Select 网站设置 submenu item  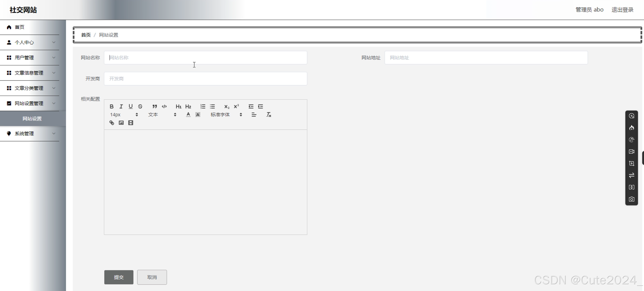click(32, 119)
